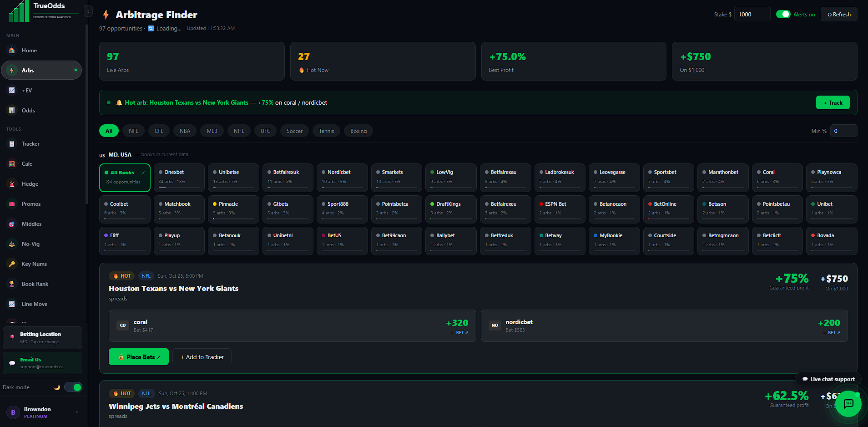Viewport: 868px width, 427px height.
Task: Select the NFL sport filter tab
Action: click(x=133, y=131)
